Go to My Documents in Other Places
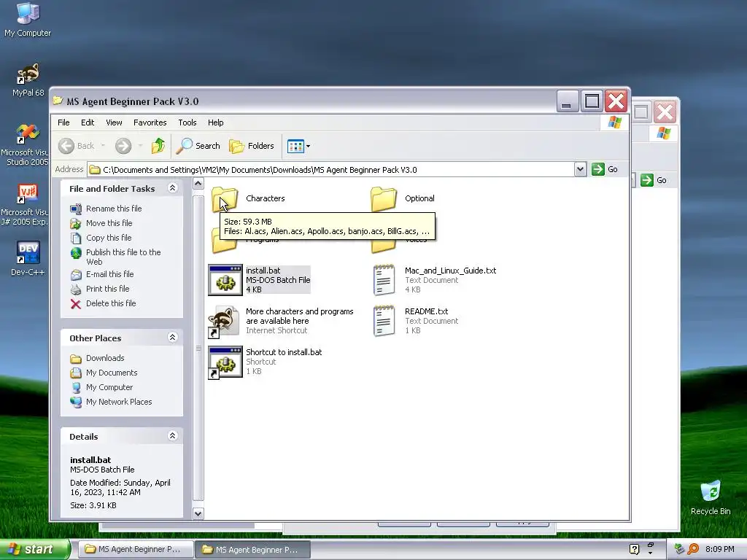This screenshot has height=560, width=747. (x=112, y=373)
